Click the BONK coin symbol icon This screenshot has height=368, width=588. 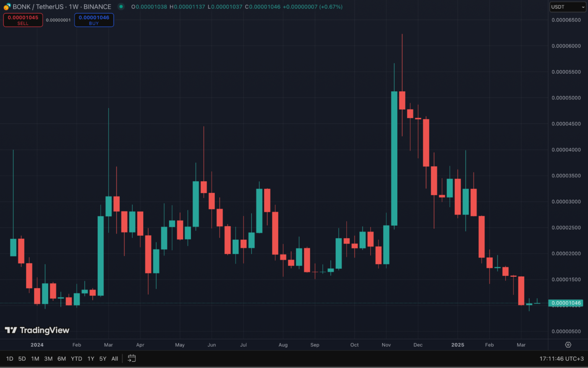tap(7, 7)
